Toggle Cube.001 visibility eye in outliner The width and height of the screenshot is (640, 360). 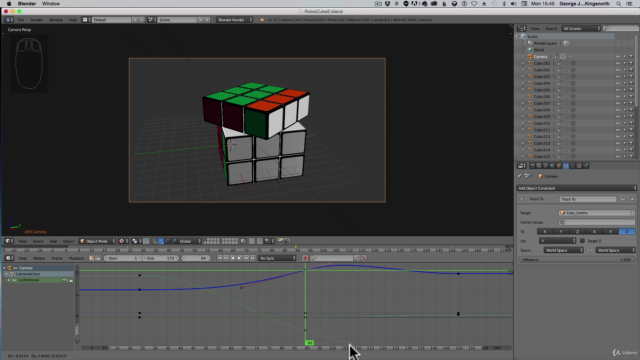618,63
